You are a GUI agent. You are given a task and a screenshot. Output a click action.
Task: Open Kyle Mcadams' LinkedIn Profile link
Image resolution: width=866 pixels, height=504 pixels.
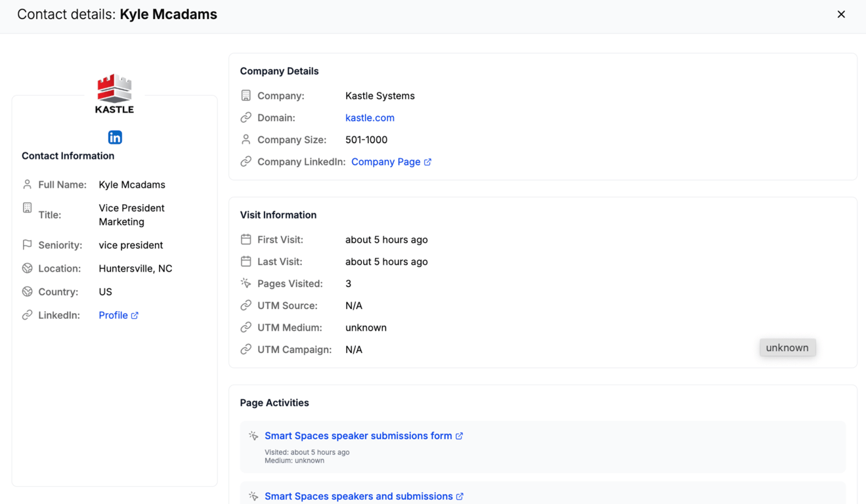114,315
